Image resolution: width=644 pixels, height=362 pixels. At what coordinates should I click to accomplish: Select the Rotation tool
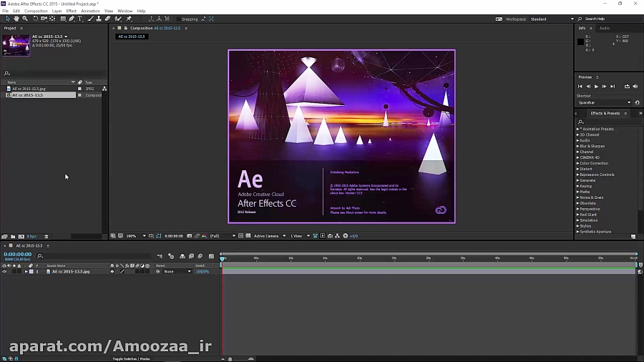click(35, 19)
